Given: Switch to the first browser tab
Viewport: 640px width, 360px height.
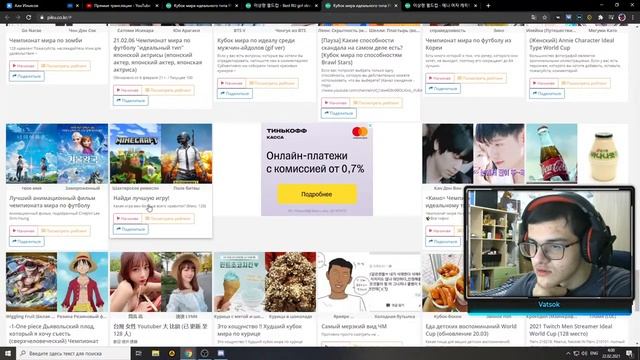Looking at the screenshot, I should point(42,6).
